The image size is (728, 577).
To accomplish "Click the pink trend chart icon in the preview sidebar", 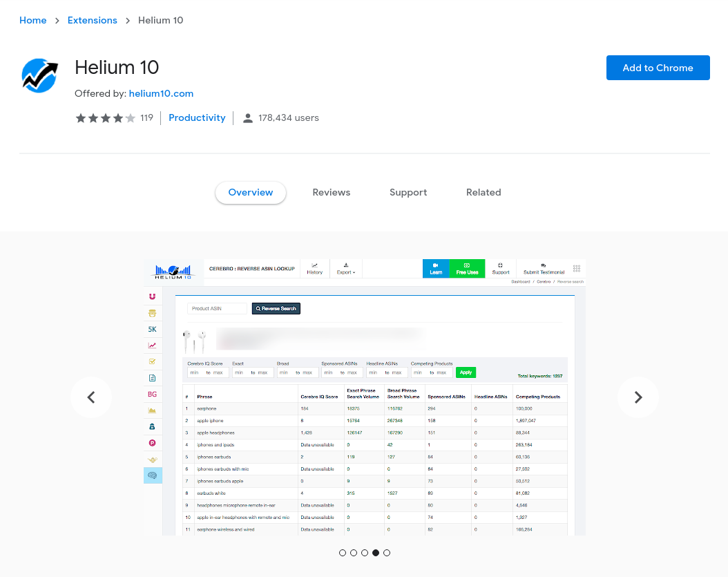I will [x=152, y=346].
